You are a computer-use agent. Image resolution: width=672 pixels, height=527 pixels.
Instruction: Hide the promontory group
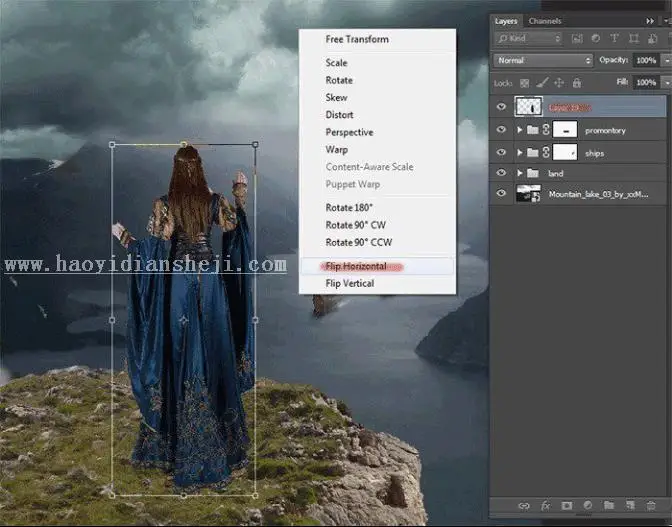tap(501, 129)
